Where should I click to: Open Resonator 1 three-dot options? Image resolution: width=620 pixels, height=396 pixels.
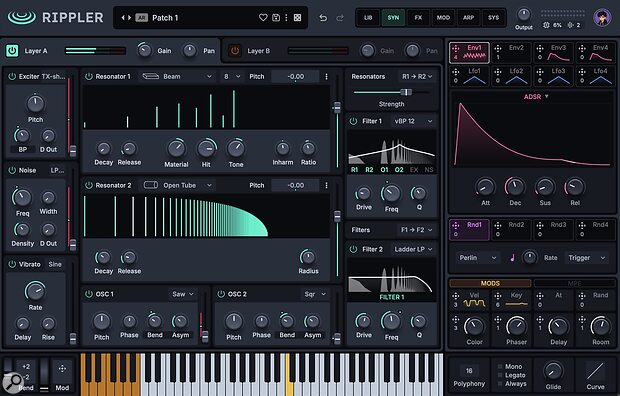click(326, 76)
